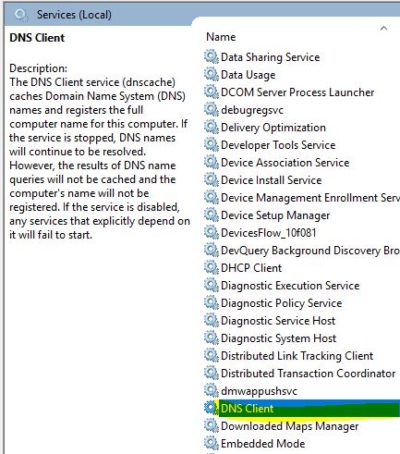Choose the Downloaded Maps Manager service
Screen dimensions: 400x454
click(x=290, y=426)
